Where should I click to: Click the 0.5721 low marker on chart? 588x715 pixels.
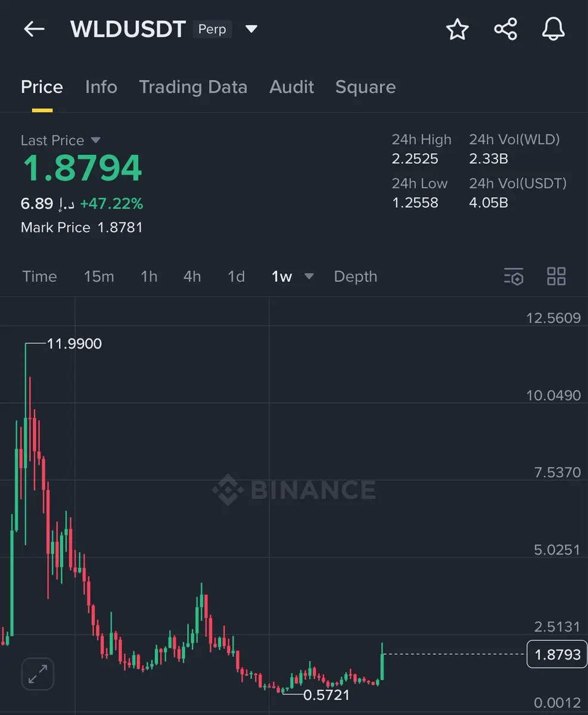[326, 694]
